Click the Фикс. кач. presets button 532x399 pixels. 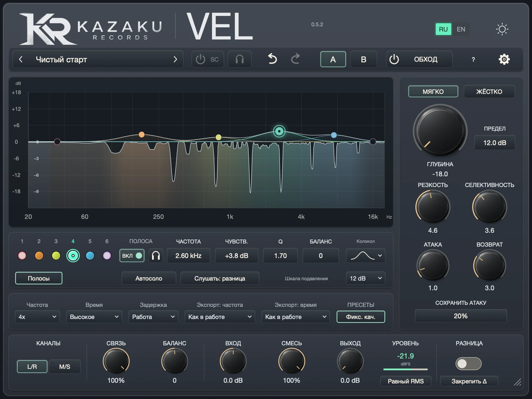pyautogui.click(x=361, y=317)
